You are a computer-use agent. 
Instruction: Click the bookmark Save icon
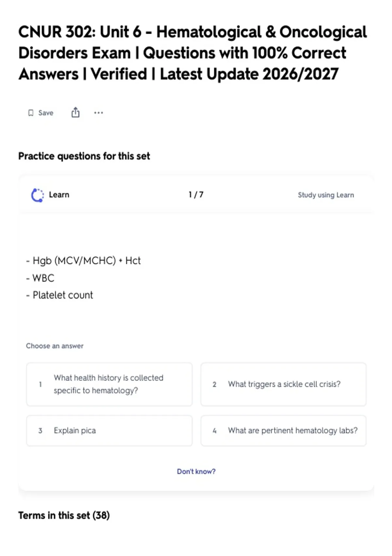(31, 113)
